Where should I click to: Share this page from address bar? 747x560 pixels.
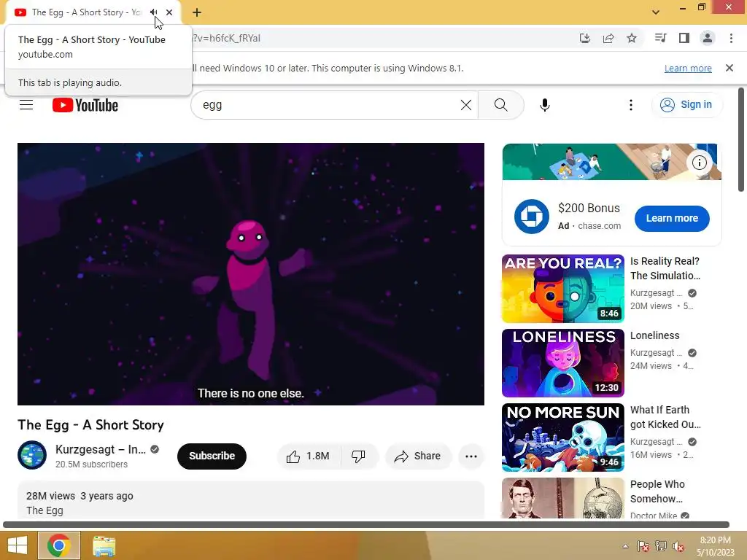[608, 38]
